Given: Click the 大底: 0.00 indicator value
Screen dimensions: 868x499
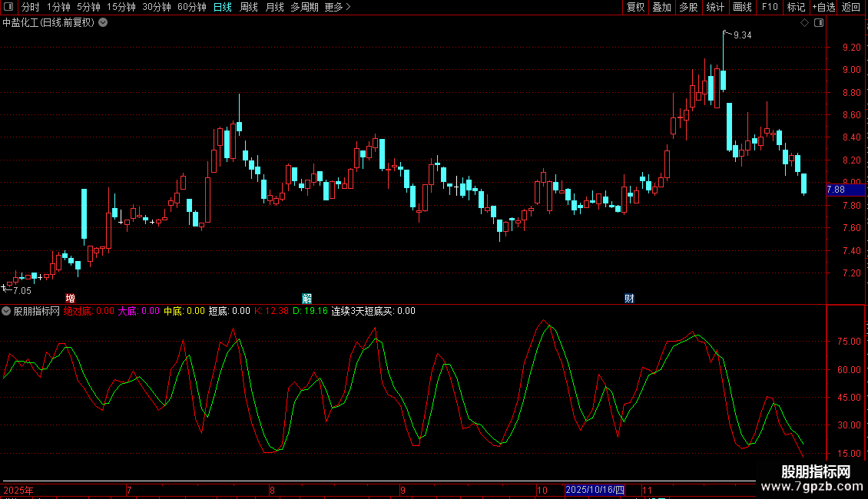Looking at the screenshot, I should tap(138, 311).
